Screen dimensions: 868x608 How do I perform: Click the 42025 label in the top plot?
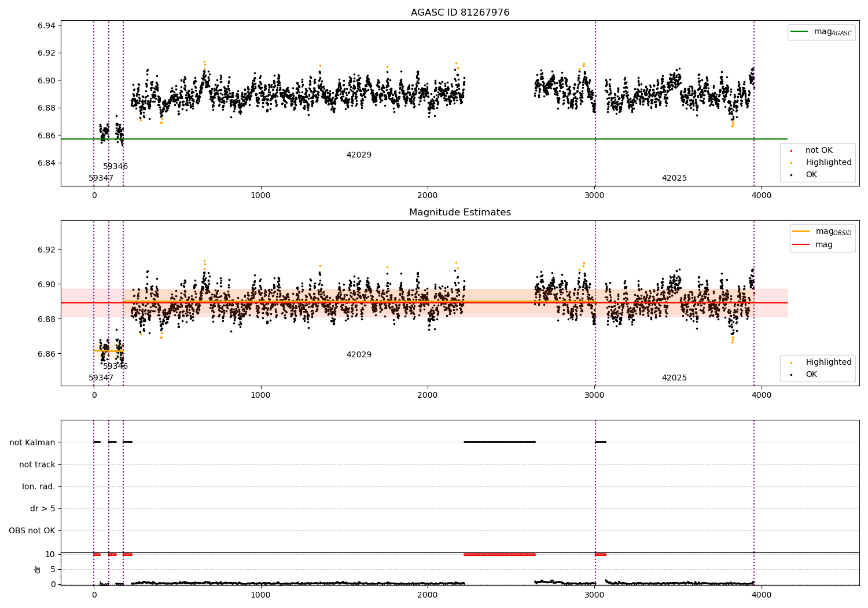[x=674, y=178]
